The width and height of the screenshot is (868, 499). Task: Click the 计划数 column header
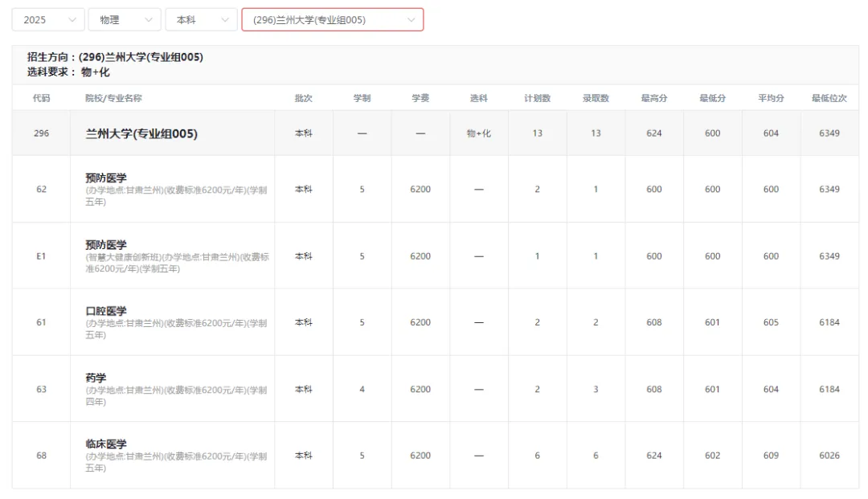(x=538, y=98)
